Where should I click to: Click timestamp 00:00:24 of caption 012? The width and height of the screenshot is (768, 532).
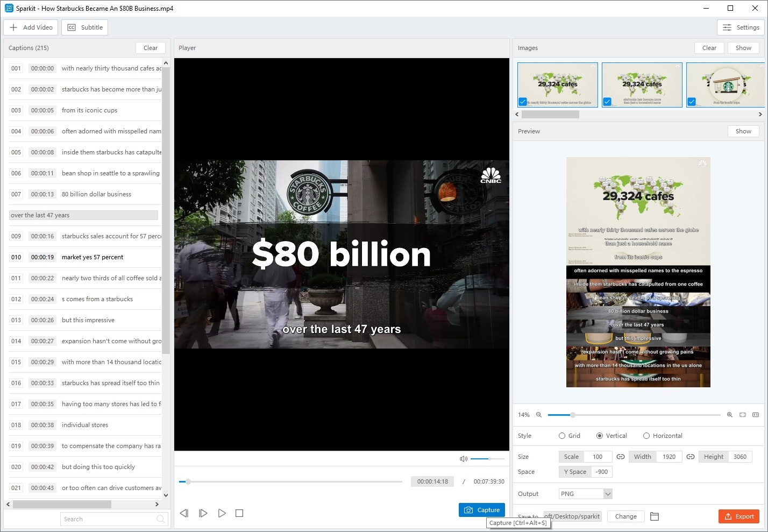tap(42, 299)
